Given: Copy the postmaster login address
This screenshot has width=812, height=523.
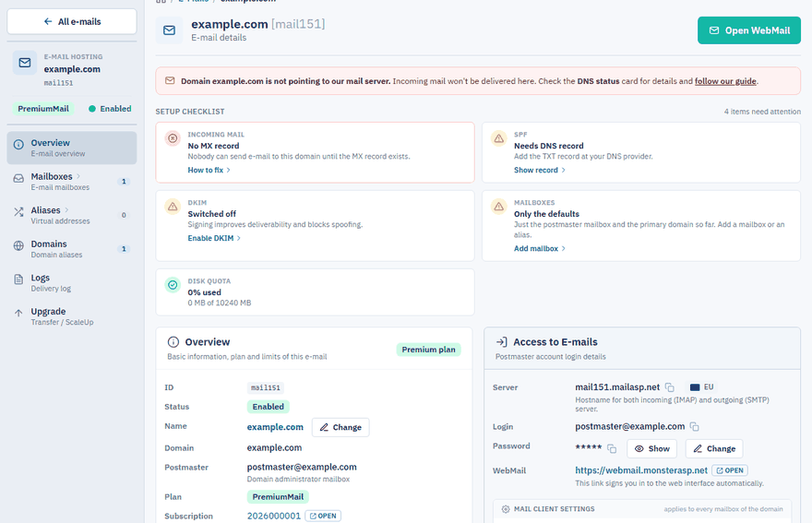Looking at the screenshot, I should 695,427.
